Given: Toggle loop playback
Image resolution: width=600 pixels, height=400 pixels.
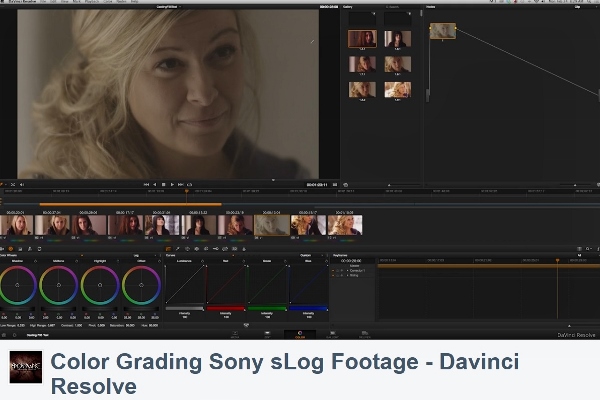Looking at the screenshot, I should tap(190, 184).
